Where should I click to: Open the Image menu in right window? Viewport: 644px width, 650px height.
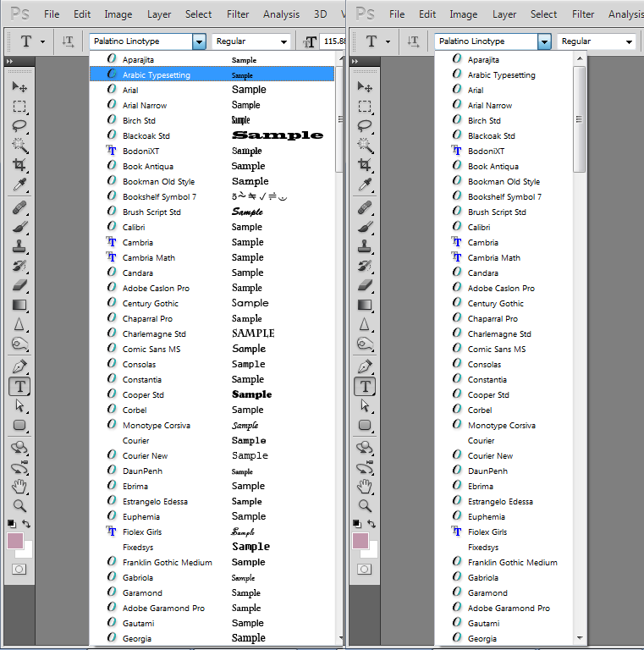pos(463,14)
